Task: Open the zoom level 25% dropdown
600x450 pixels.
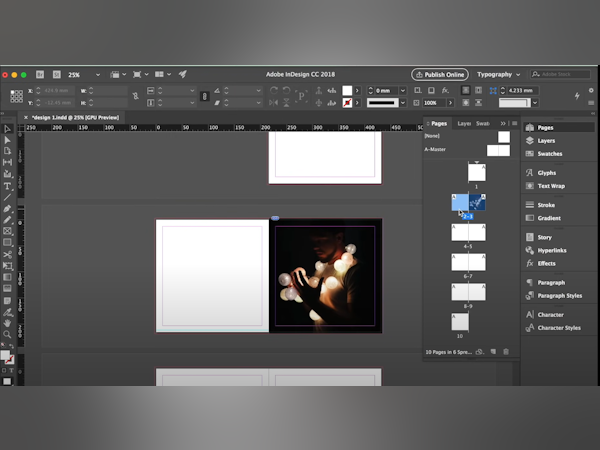Action: pyautogui.click(x=98, y=75)
